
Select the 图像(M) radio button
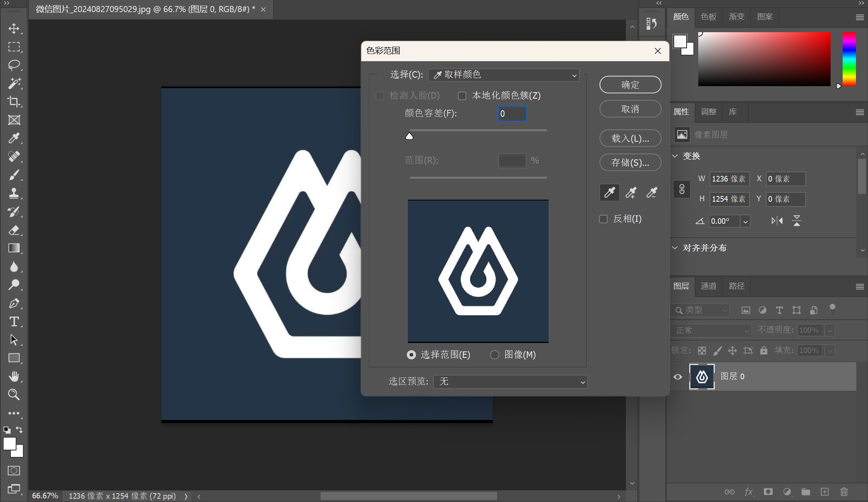pos(494,355)
